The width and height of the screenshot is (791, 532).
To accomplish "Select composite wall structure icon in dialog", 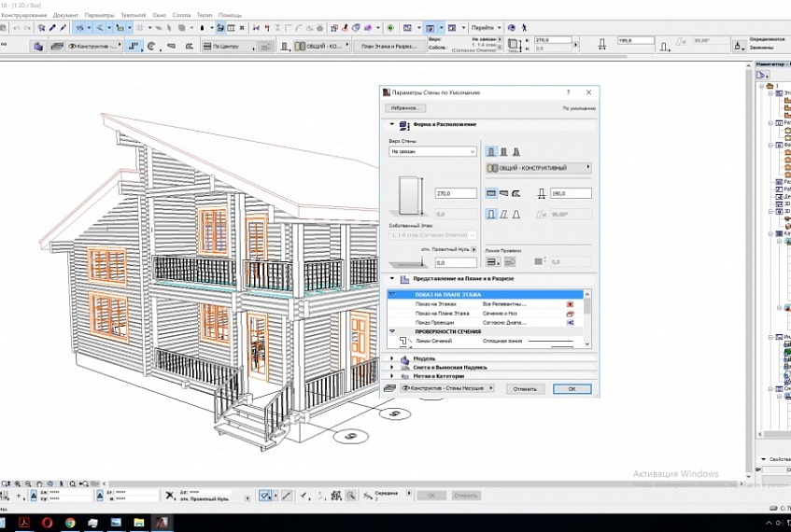I will (x=503, y=152).
